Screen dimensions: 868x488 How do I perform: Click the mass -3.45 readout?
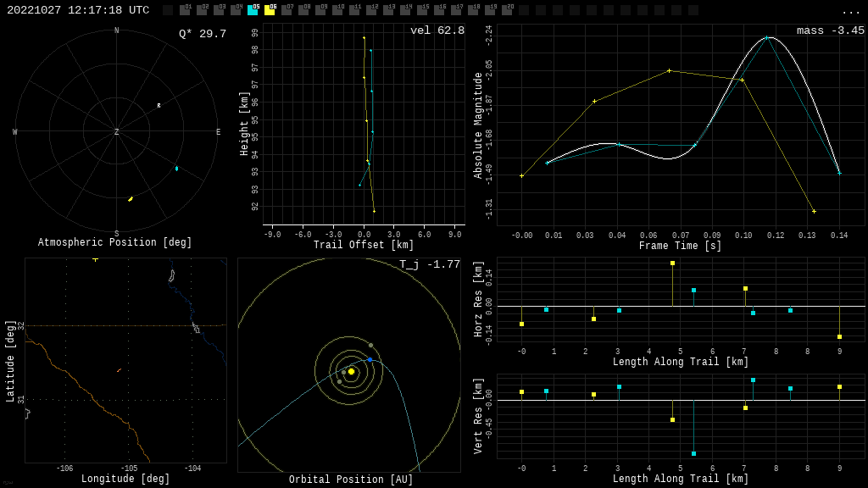830,30
